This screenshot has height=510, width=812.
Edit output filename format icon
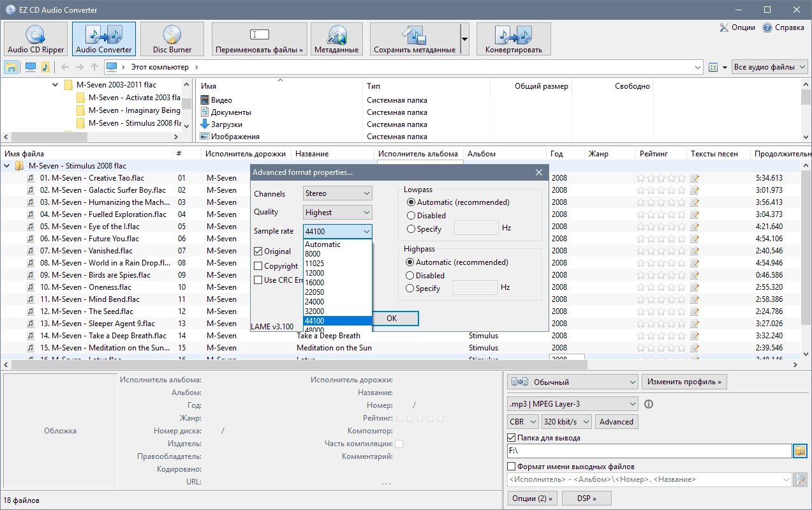[800, 479]
